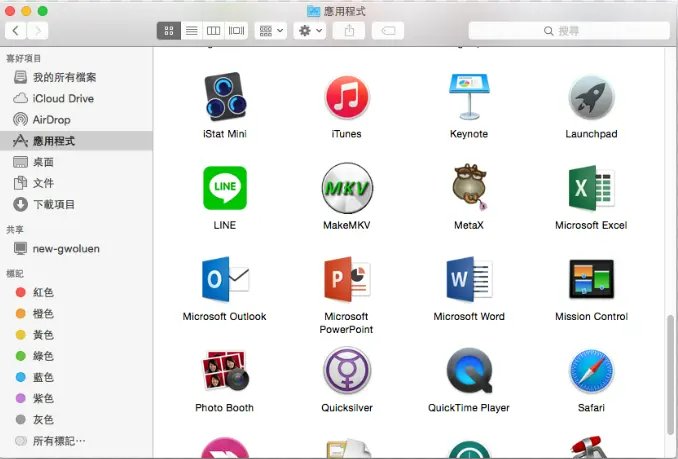Select the purple tag 紫色
Screen dimensions: 678x459
(76, 398)
